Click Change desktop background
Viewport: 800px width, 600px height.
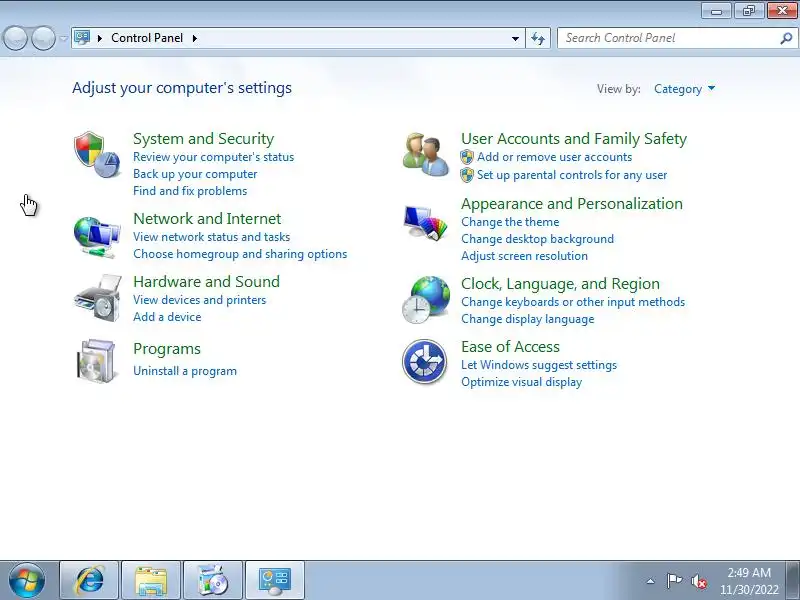point(537,239)
